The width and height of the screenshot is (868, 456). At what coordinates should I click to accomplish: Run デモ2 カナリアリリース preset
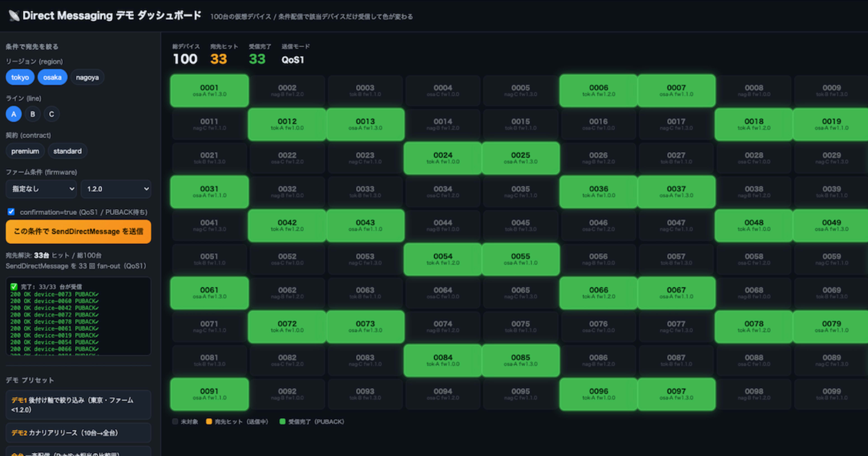pyautogui.click(x=78, y=433)
